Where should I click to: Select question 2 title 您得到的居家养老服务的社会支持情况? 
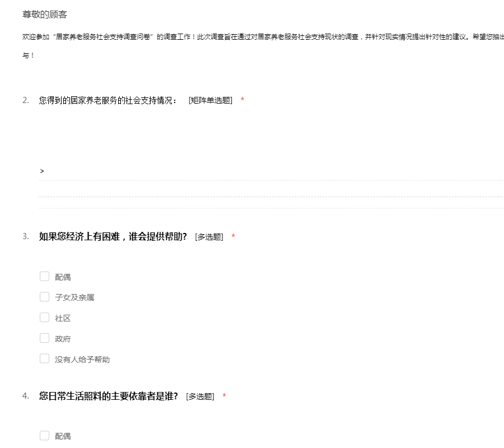point(108,100)
